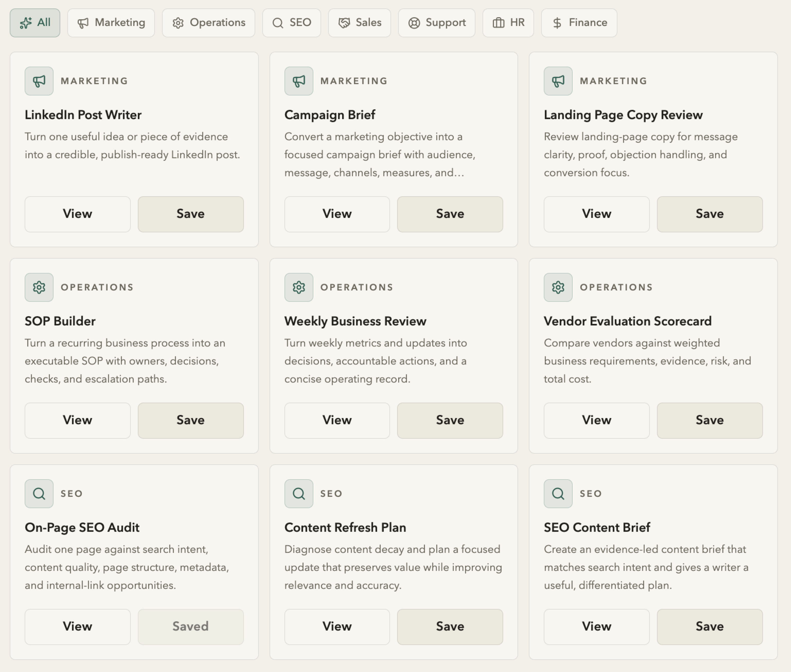The image size is (791, 672).
Task: Click the 'SOP Builder' card title
Action: 60,321
